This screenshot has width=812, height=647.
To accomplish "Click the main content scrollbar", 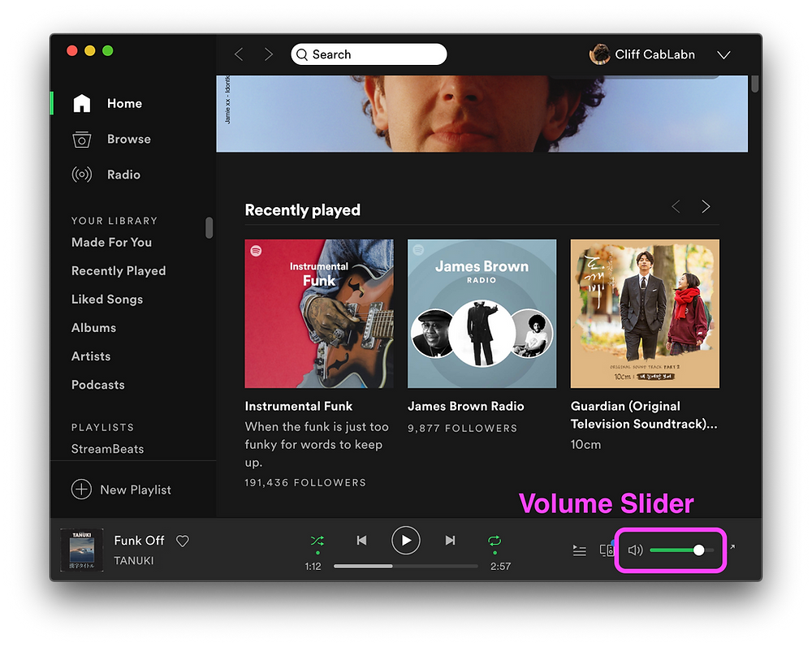I will (x=755, y=84).
